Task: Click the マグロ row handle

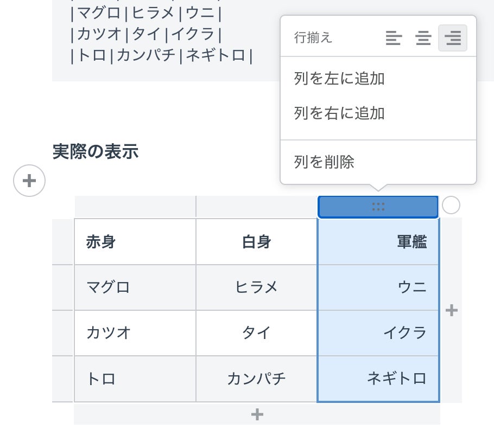Action: tap(62, 287)
